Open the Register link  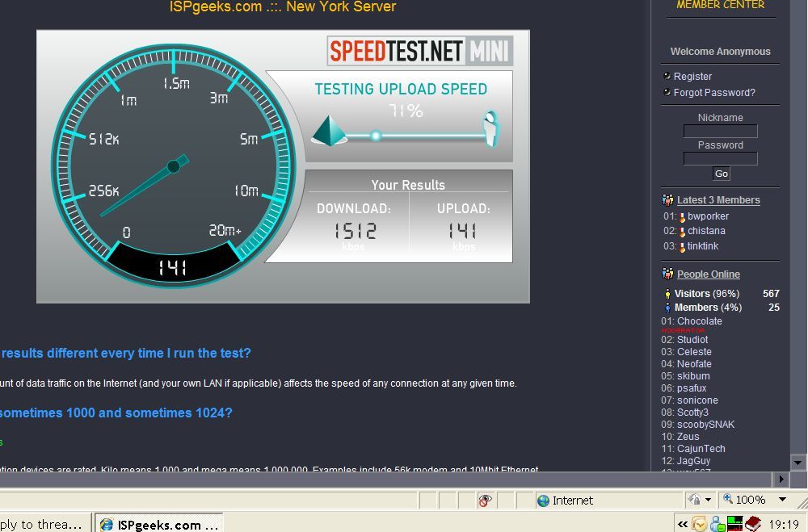point(692,76)
